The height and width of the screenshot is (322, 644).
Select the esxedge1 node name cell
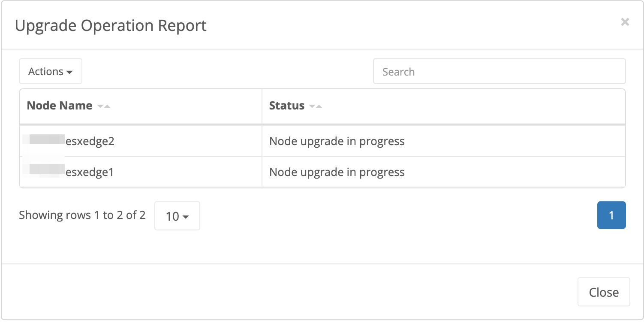pos(89,172)
